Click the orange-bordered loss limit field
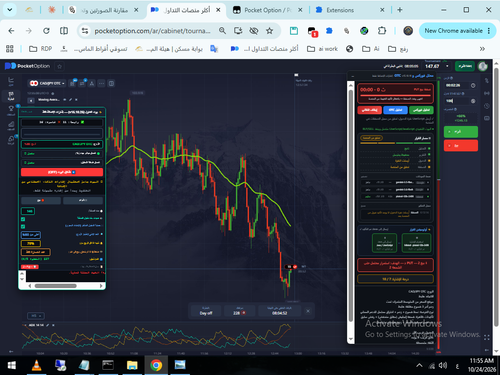The width and height of the screenshot is (500, 375). click(36, 252)
